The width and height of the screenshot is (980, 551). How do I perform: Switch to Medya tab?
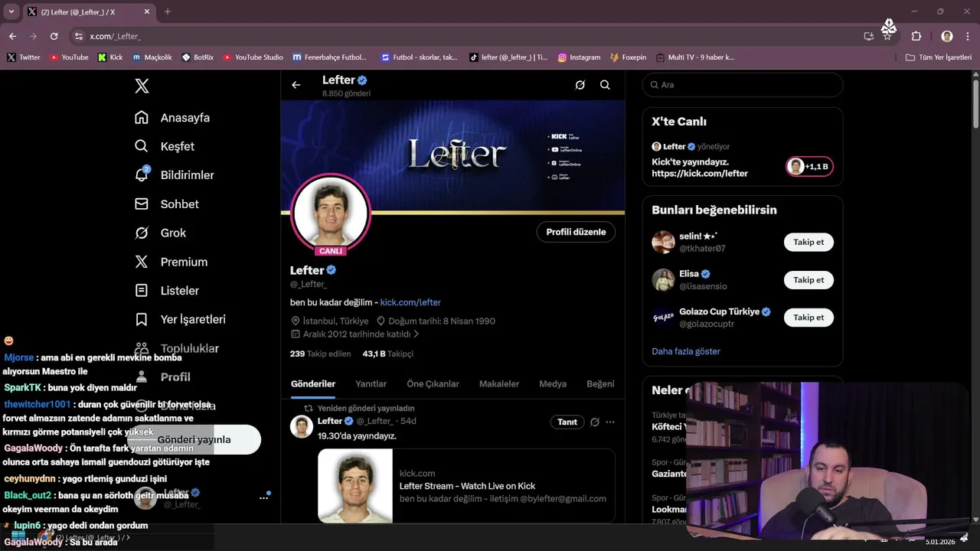553,384
